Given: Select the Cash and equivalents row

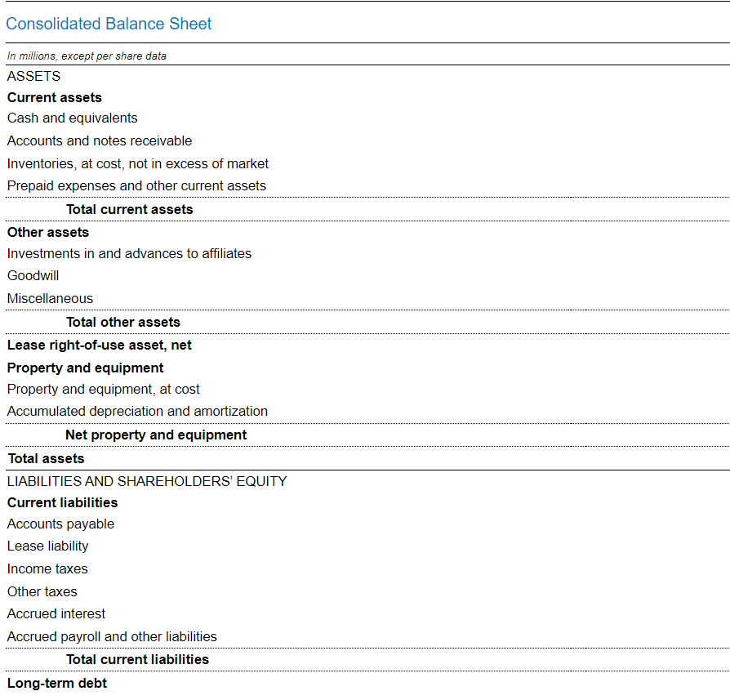Looking at the screenshot, I should click(x=73, y=118).
